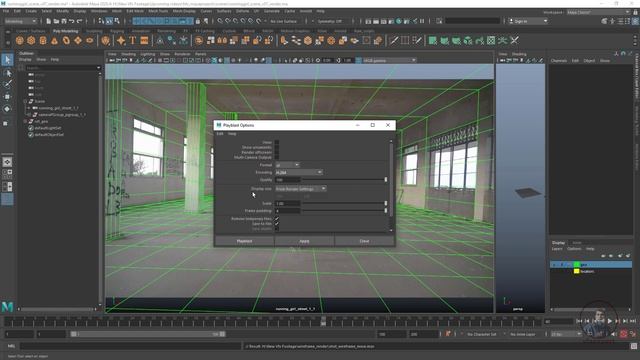Screen dimensions: 640x360
Task: Click the play forward button in playback controls
Action: pyautogui.click(x=609, y=321)
